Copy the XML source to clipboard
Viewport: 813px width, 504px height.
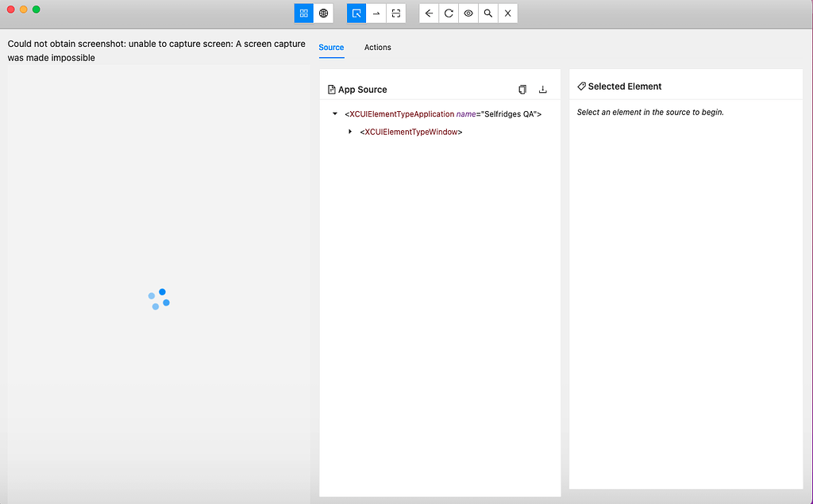(x=522, y=89)
